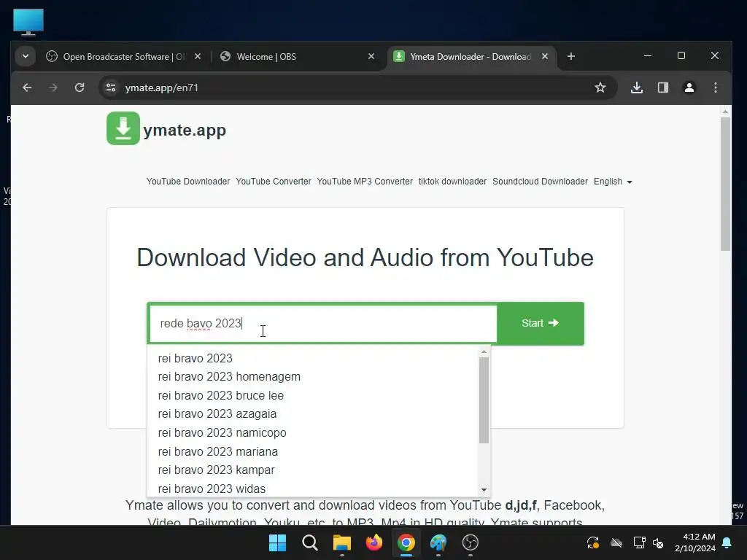The image size is (747, 560).
Task: Open Soundcloud Downloader nav link
Action: click(541, 182)
